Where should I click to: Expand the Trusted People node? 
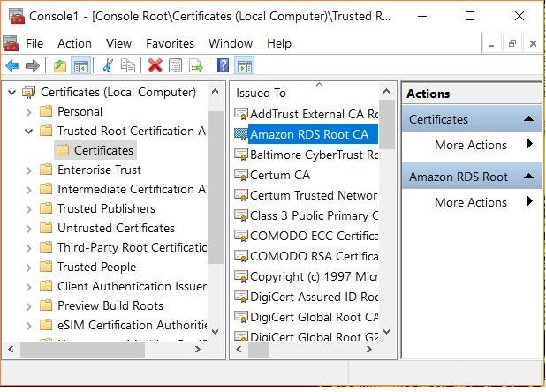(x=29, y=268)
